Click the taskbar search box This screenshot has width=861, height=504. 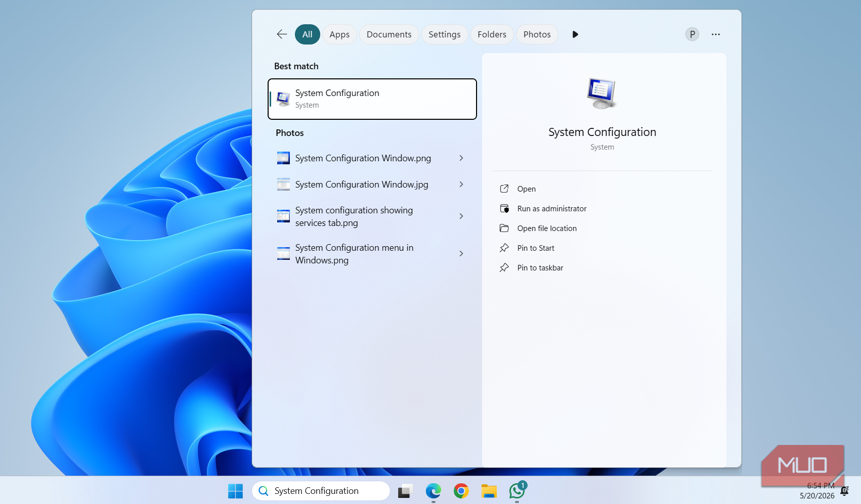tap(321, 491)
